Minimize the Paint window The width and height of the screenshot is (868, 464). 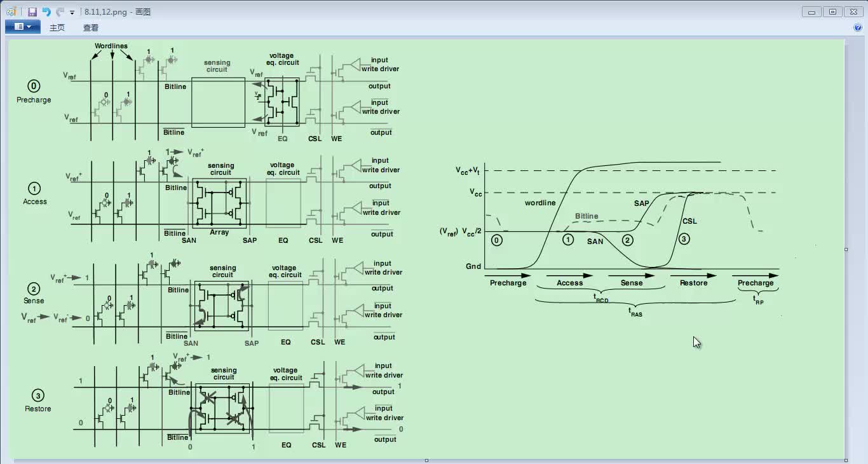[x=812, y=11]
